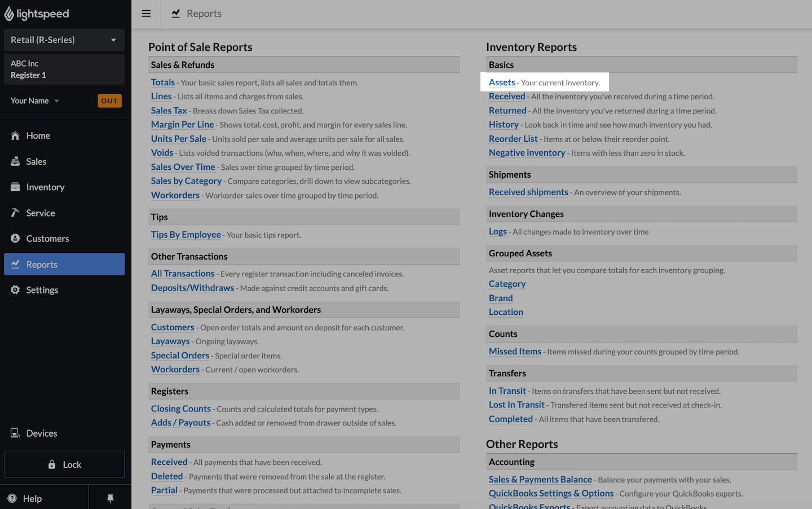Open the History inventory report
The image size is (812, 509).
coord(504,125)
